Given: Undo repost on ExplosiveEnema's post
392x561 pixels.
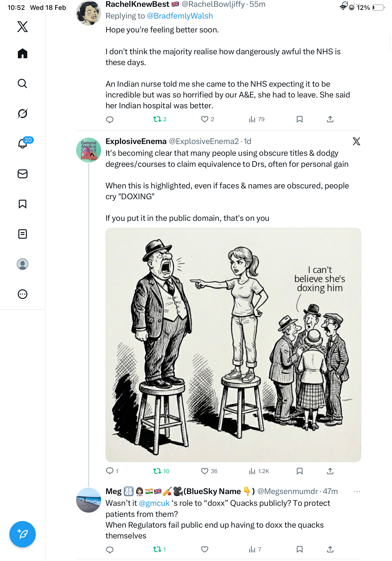Looking at the screenshot, I should click(157, 471).
